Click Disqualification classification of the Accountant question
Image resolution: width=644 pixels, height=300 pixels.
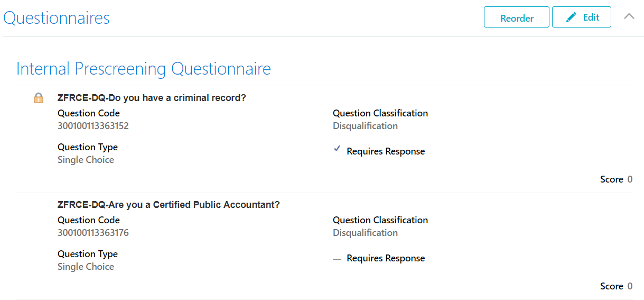[365, 233]
